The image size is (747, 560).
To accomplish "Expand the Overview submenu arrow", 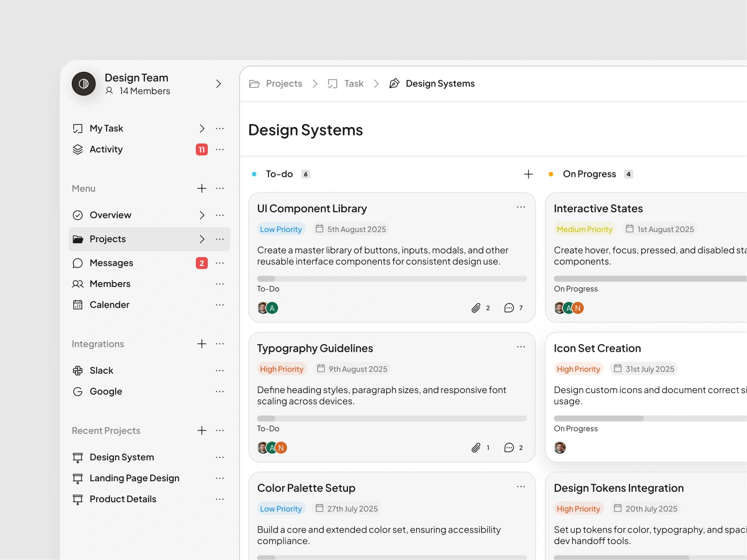I will [x=202, y=215].
